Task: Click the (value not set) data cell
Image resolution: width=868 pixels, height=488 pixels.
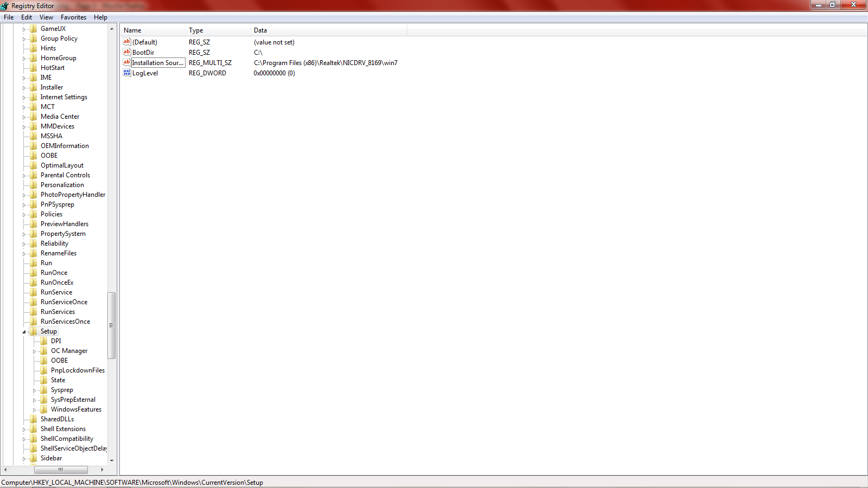Action: tap(274, 42)
